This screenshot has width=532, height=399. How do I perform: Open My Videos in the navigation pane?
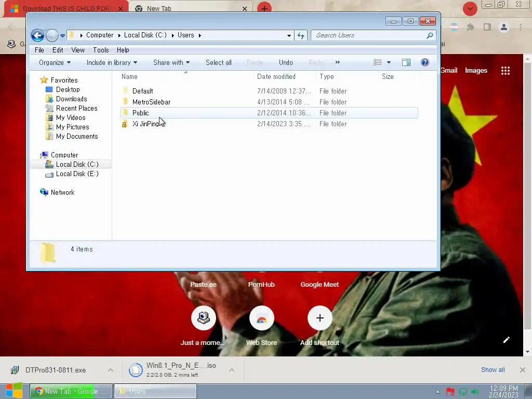tap(71, 118)
